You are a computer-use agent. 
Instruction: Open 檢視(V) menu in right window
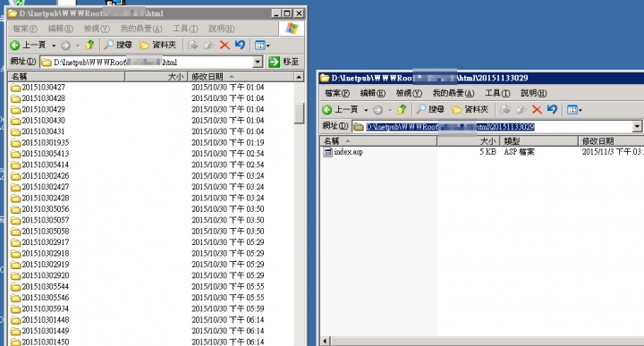[x=409, y=93]
